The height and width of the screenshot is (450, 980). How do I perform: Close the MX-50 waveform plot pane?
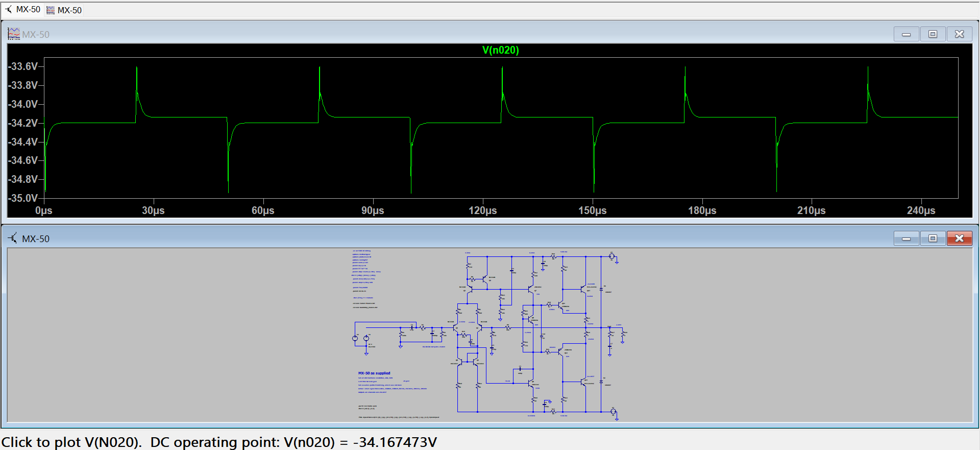pos(960,34)
